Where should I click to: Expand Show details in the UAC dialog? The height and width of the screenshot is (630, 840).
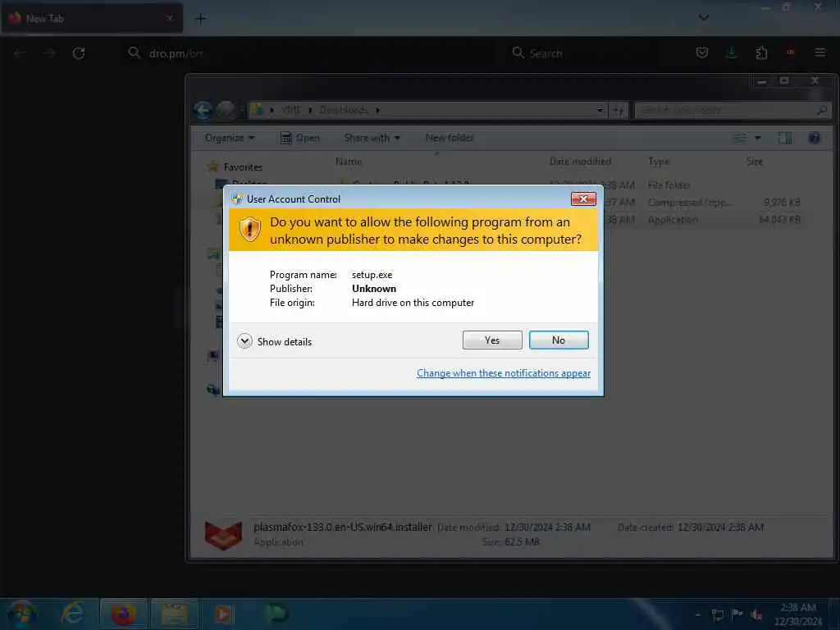point(274,341)
